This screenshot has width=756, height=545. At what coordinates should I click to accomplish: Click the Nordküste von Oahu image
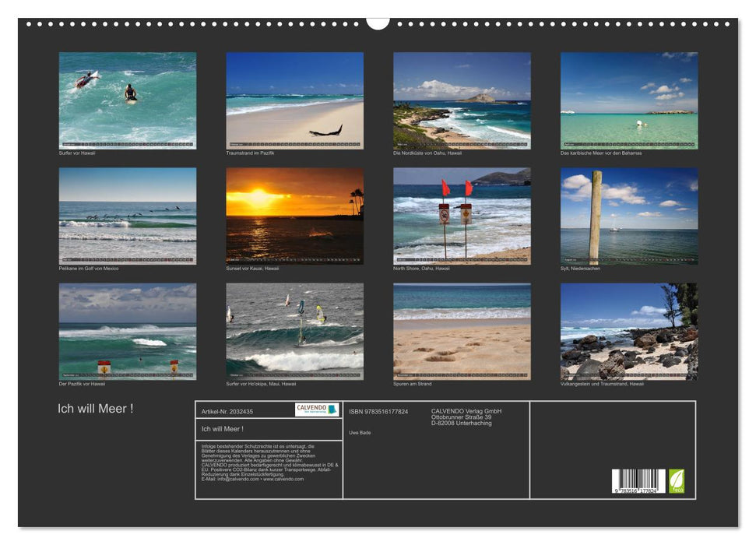pos(462,100)
